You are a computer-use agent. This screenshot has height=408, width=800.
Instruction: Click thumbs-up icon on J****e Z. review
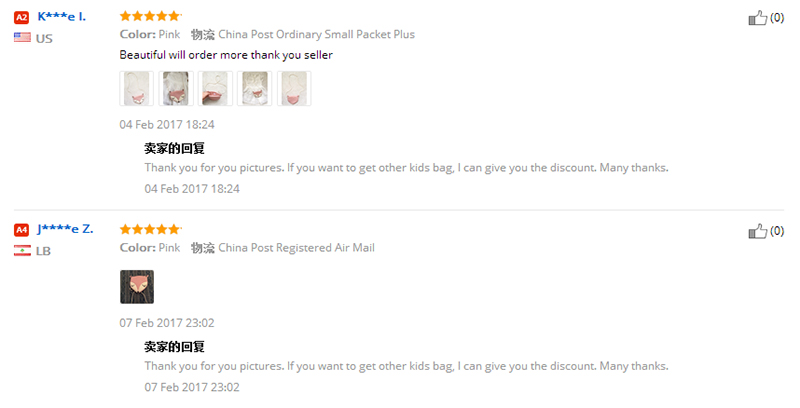pos(757,232)
